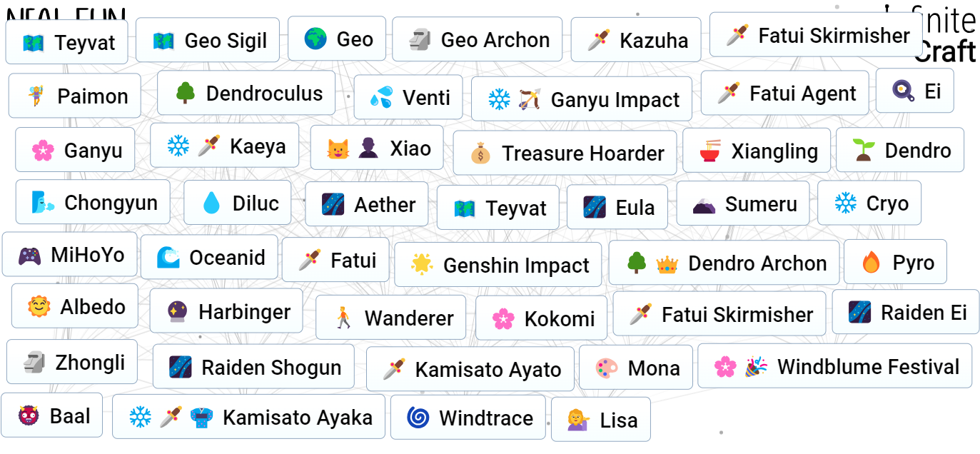Select the Paimon element

tap(74, 96)
